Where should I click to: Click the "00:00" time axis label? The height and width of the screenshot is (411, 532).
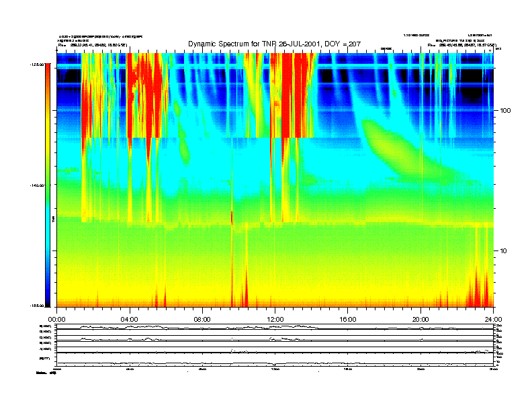(56, 319)
